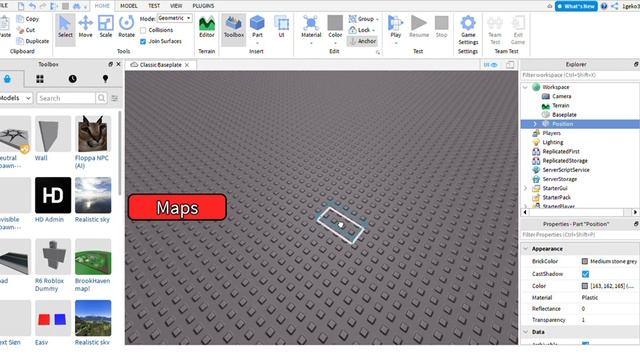The image size is (640, 360).
Task: Open the Toolbox Inventory grid tab
Action: coord(40,79)
